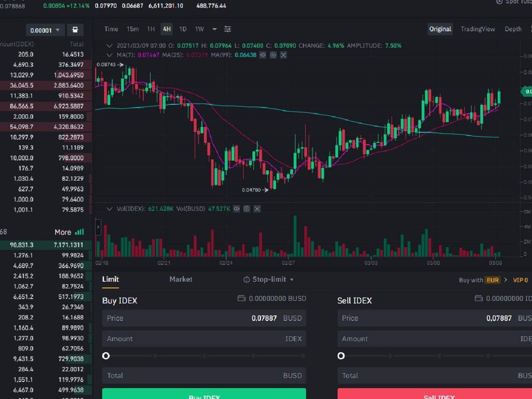The height and width of the screenshot is (399, 532).
Task: Switch chart to 1D interval
Action: tap(182, 29)
